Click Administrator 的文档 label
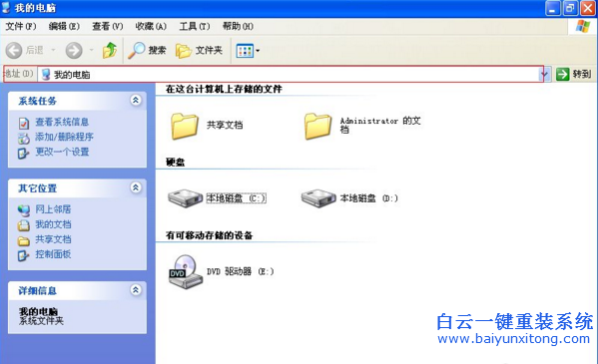Screen dimensions: 598x364 coord(380,125)
